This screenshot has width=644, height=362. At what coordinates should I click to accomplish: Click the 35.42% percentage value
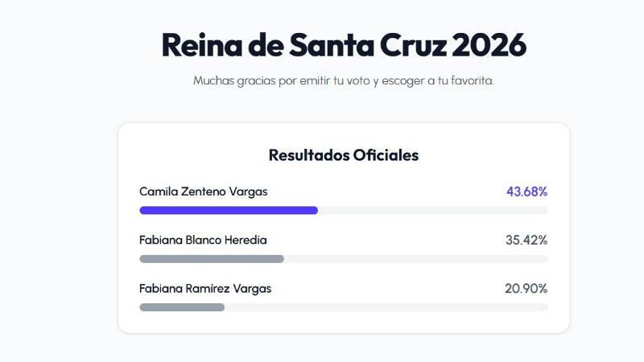coord(526,240)
